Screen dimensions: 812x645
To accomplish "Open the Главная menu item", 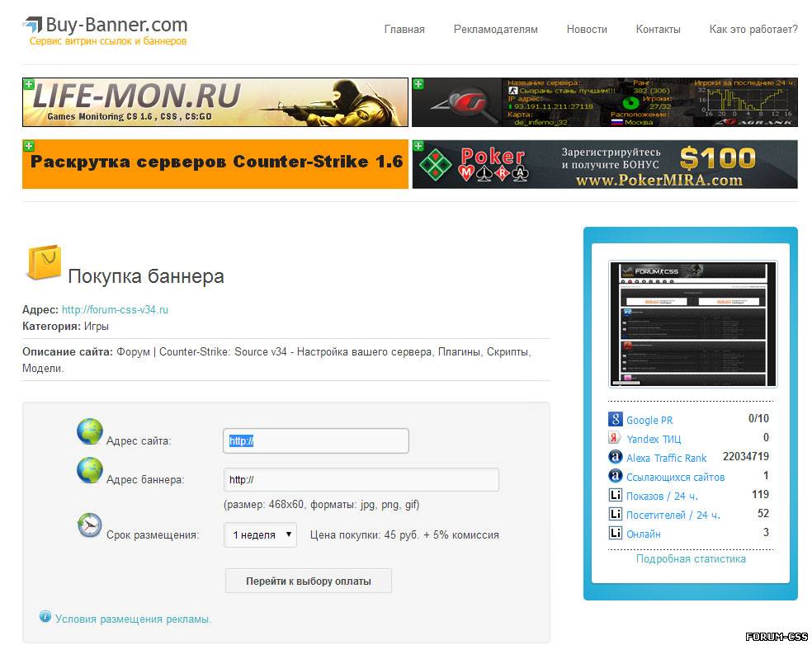I will 404,30.
